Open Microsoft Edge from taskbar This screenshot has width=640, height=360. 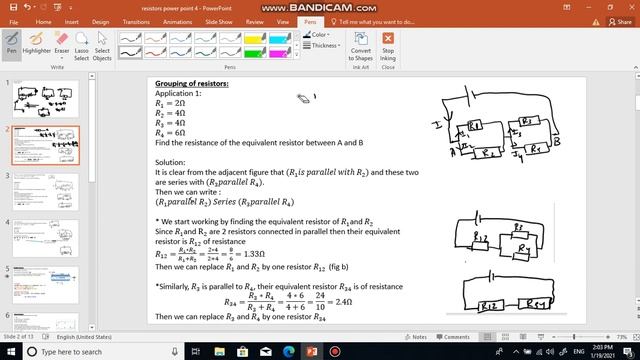click(x=289, y=351)
